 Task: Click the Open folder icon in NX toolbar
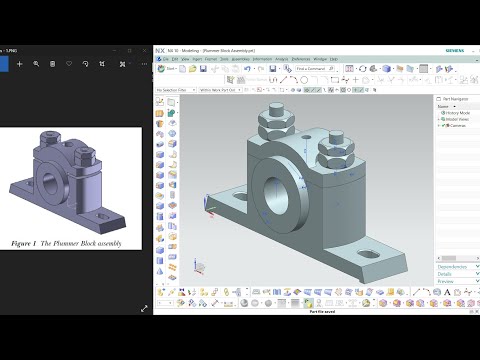click(x=192, y=69)
